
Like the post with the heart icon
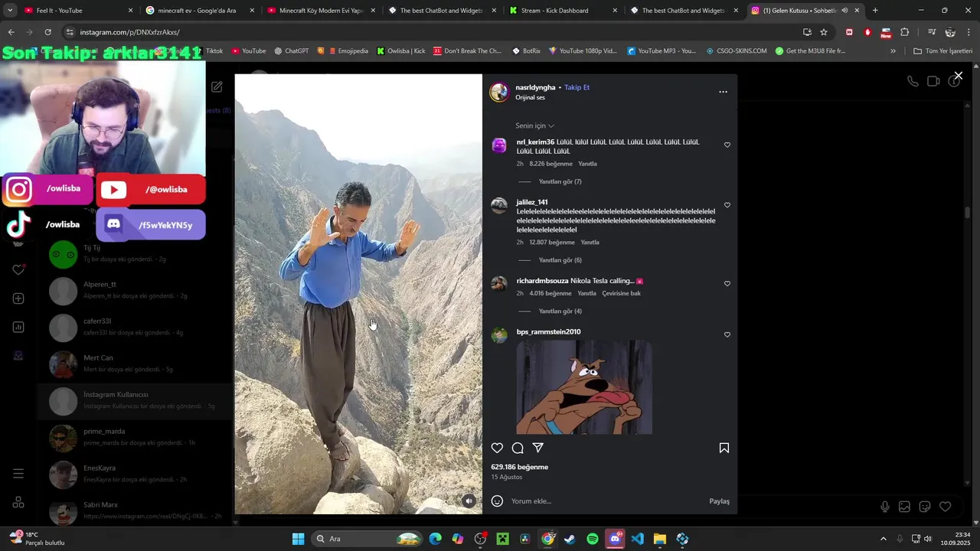(497, 448)
